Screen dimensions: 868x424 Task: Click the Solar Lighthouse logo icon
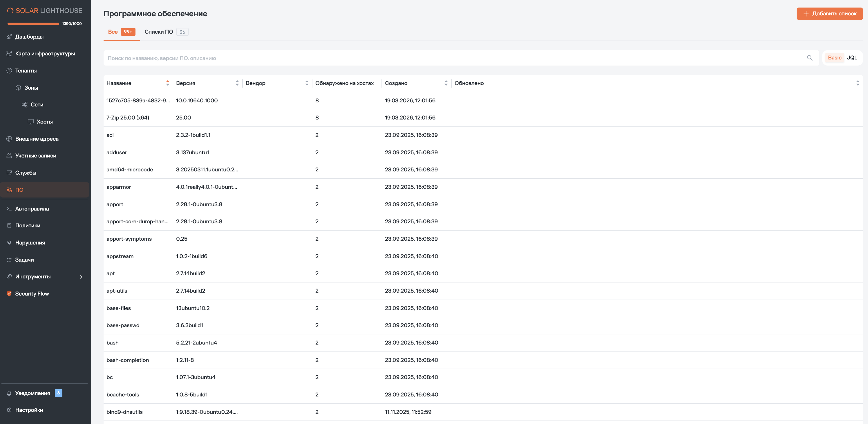pos(10,11)
